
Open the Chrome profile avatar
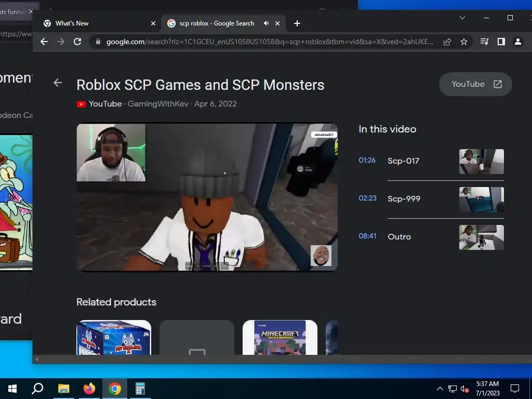pyautogui.click(x=518, y=42)
